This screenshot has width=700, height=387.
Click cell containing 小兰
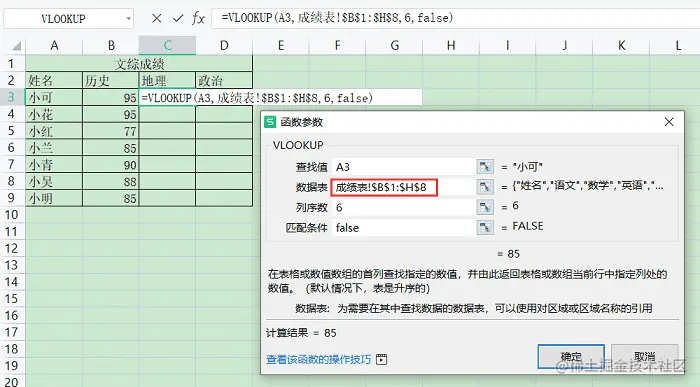pos(54,148)
